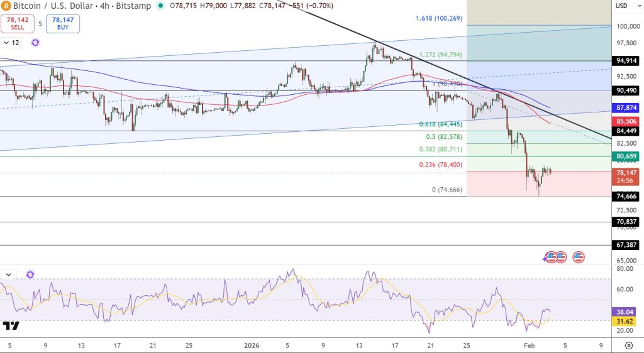Click the orange Bitcoin symbol logo
Screen dimensions: 644x353
[x=6, y=6]
